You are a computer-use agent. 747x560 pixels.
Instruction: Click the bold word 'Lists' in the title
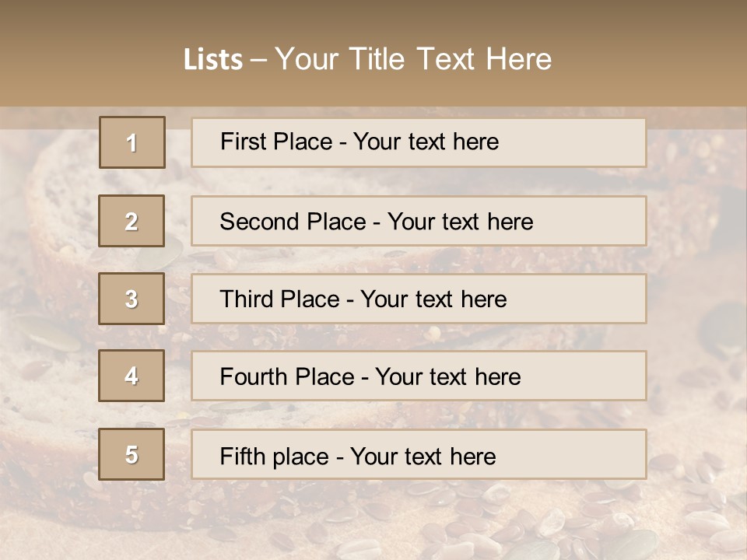(x=213, y=60)
